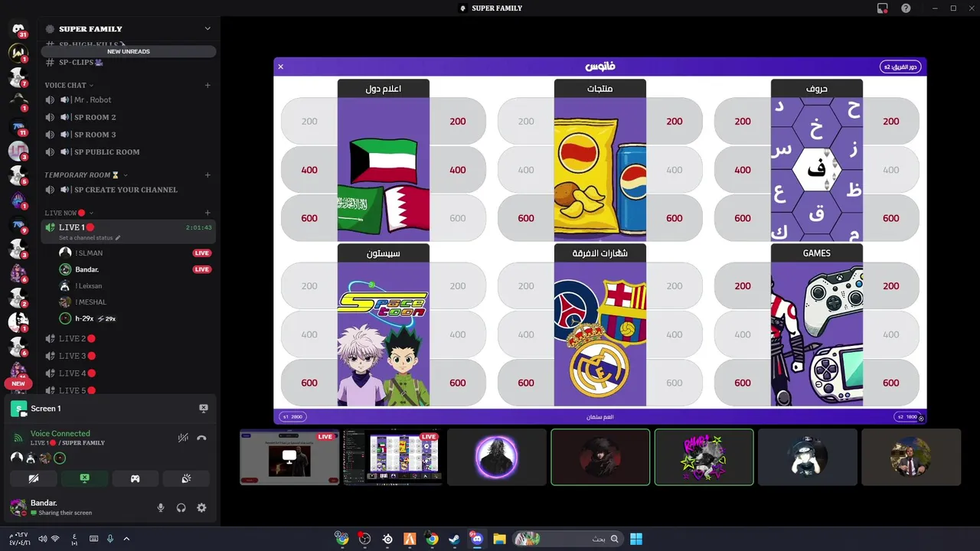
Task: Close the فانوس game board with X
Action: pyautogui.click(x=281, y=67)
